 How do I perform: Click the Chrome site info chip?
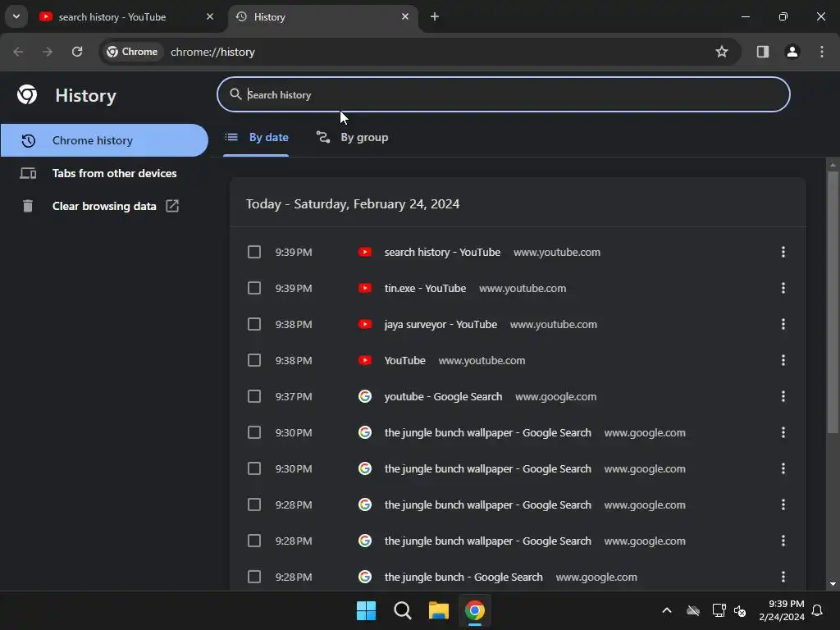(x=132, y=52)
